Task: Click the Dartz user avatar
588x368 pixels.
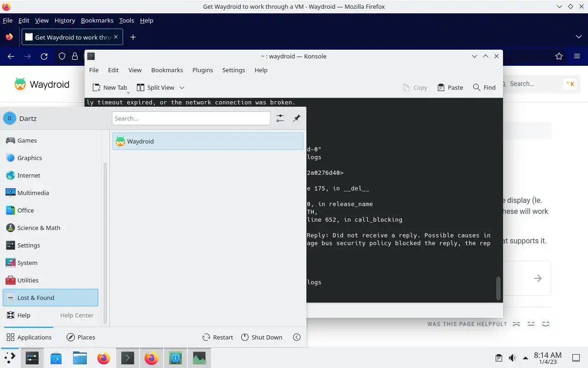Action: coord(10,118)
